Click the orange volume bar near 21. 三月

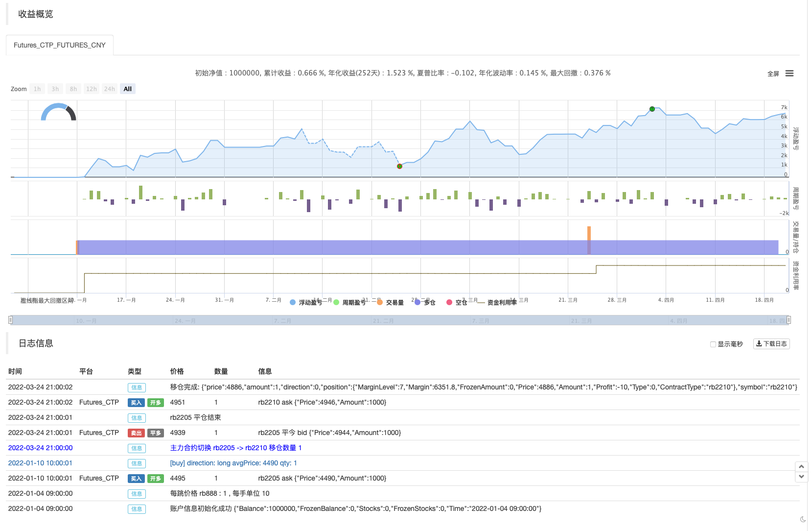pos(589,240)
